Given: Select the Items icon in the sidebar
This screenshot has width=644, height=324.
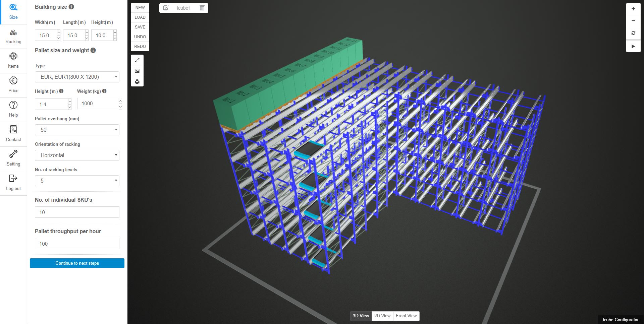Looking at the screenshot, I should click(13, 61).
